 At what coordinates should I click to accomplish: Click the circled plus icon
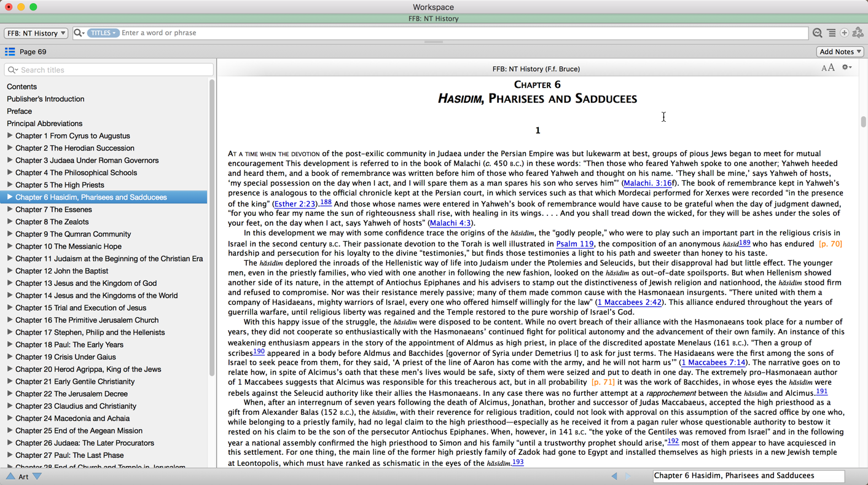pos(845,33)
